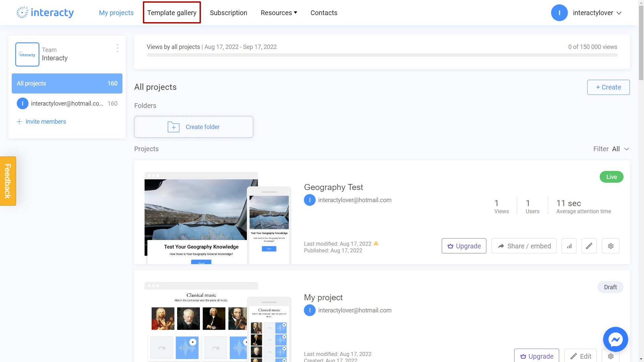Click the 0 of 150 000 views text
Viewport: 644px width, 362px height.
(593, 47)
